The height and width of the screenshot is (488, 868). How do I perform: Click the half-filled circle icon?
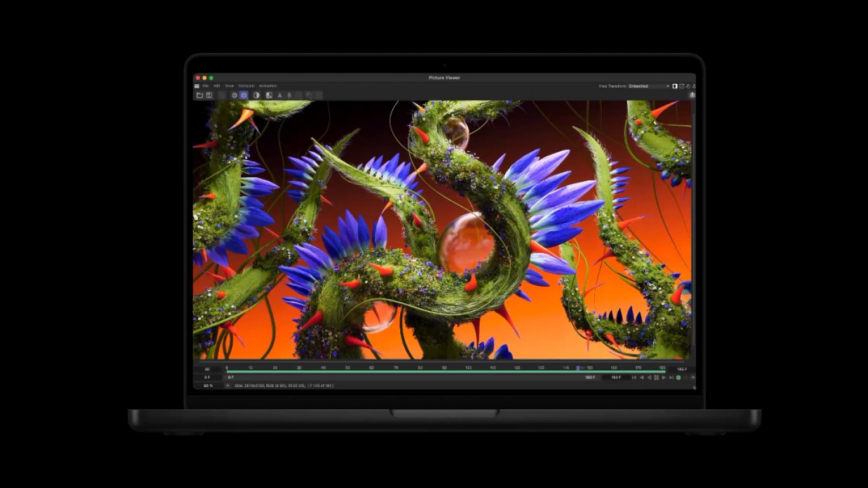[x=256, y=95]
